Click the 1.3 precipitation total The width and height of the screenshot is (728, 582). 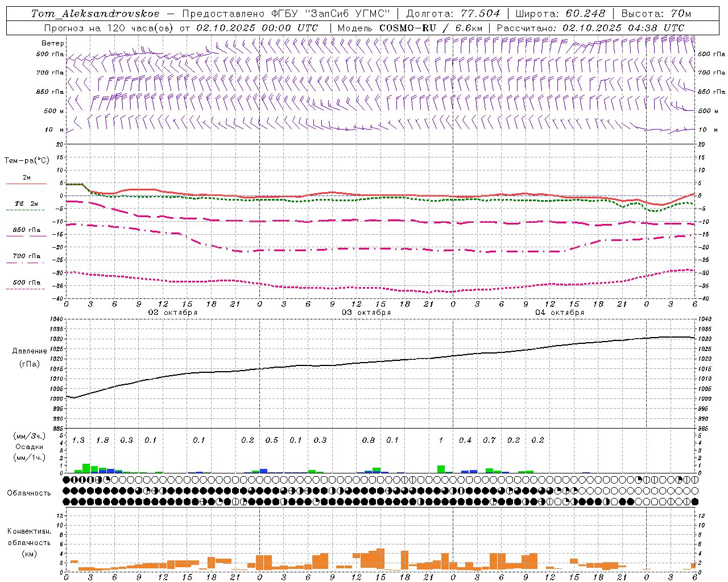78,440
